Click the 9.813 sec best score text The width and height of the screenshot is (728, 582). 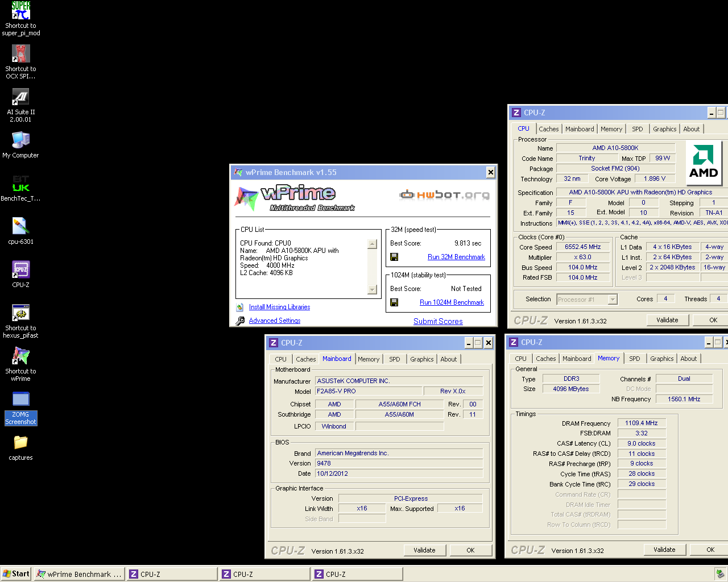coord(468,243)
